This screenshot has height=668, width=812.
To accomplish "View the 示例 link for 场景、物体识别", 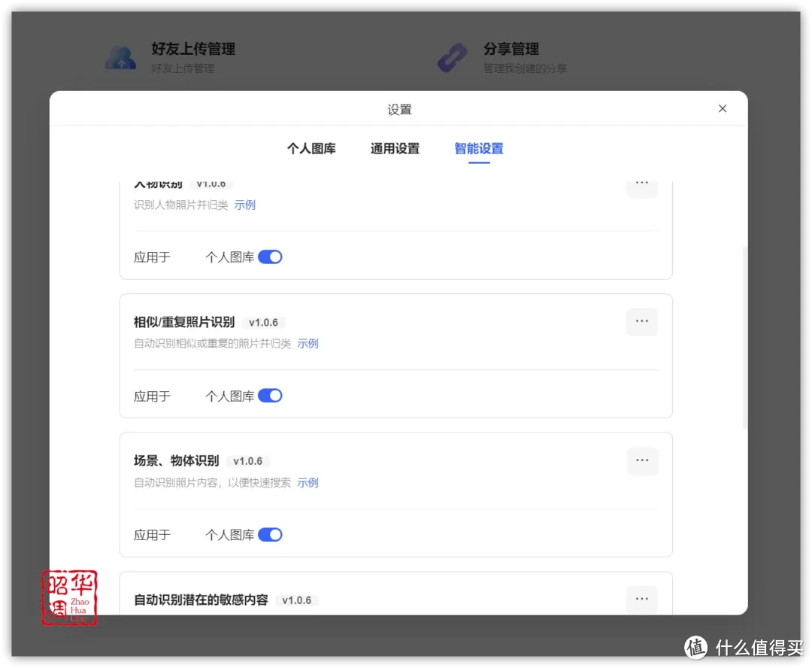I will (308, 482).
